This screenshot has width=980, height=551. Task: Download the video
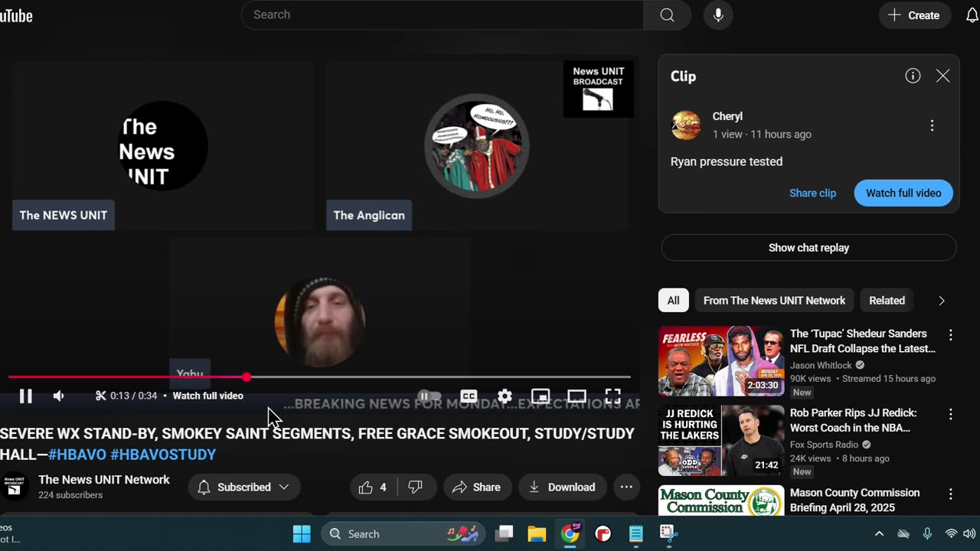562,487
